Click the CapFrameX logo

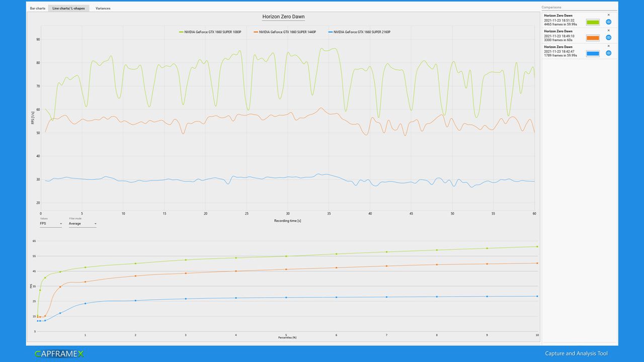click(59, 354)
